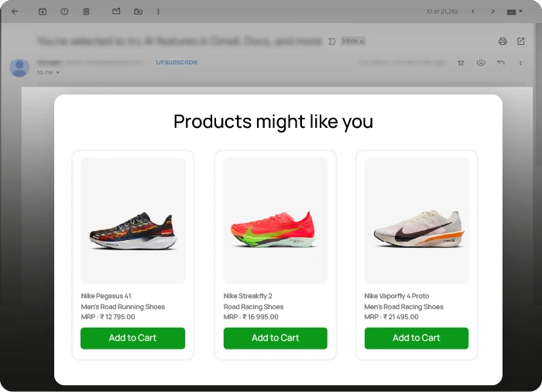Archive this email

[x=43, y=12]
